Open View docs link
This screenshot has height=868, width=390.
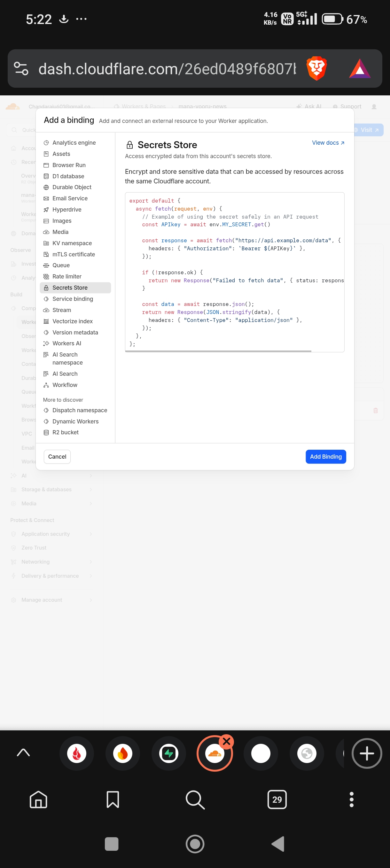pos(328,143)
